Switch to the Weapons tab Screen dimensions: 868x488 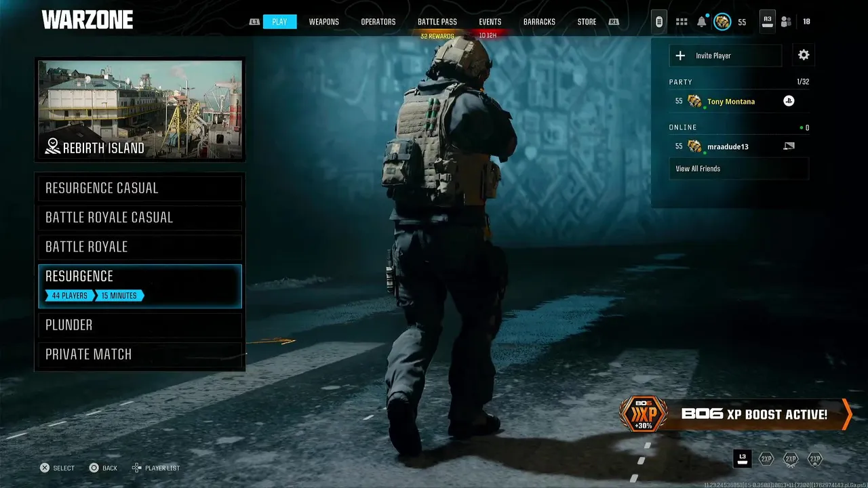324,22
